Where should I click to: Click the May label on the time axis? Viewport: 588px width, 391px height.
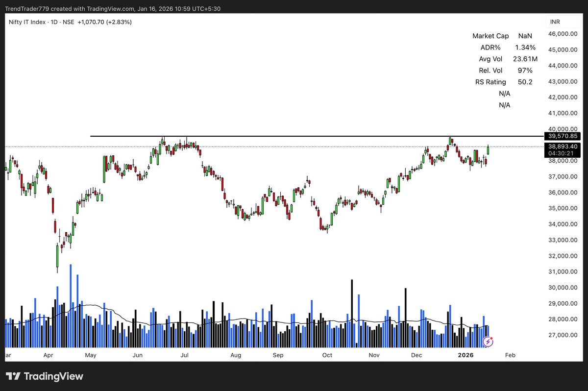[92, 355]
